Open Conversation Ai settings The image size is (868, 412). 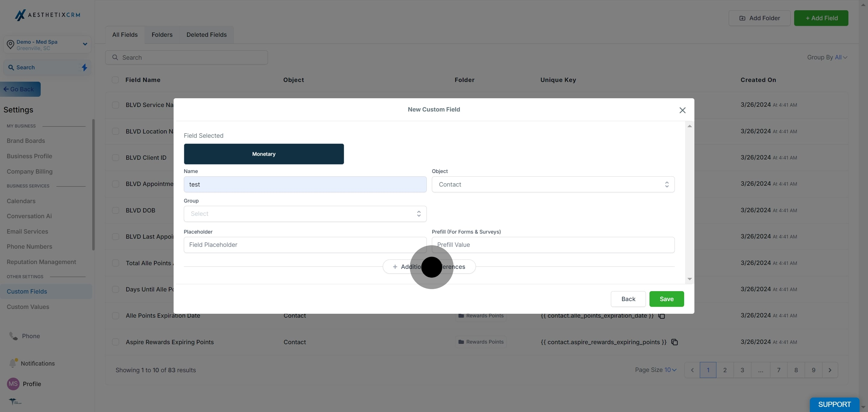click(29, 216)
